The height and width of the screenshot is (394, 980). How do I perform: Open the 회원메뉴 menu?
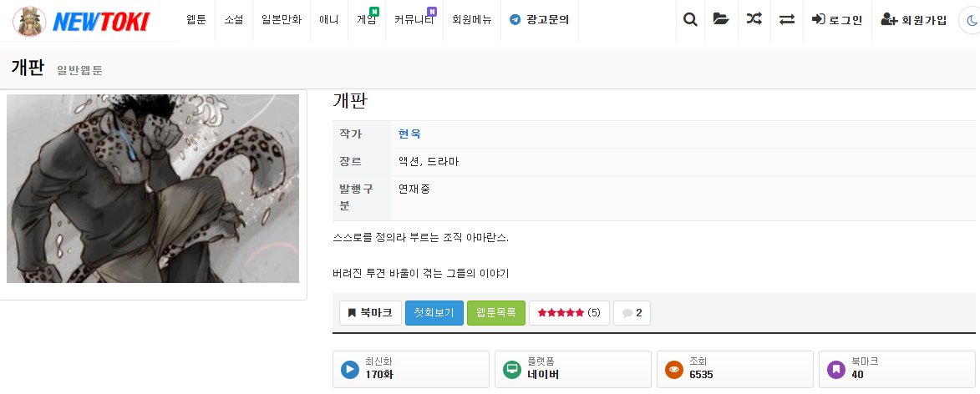(472, 20)
